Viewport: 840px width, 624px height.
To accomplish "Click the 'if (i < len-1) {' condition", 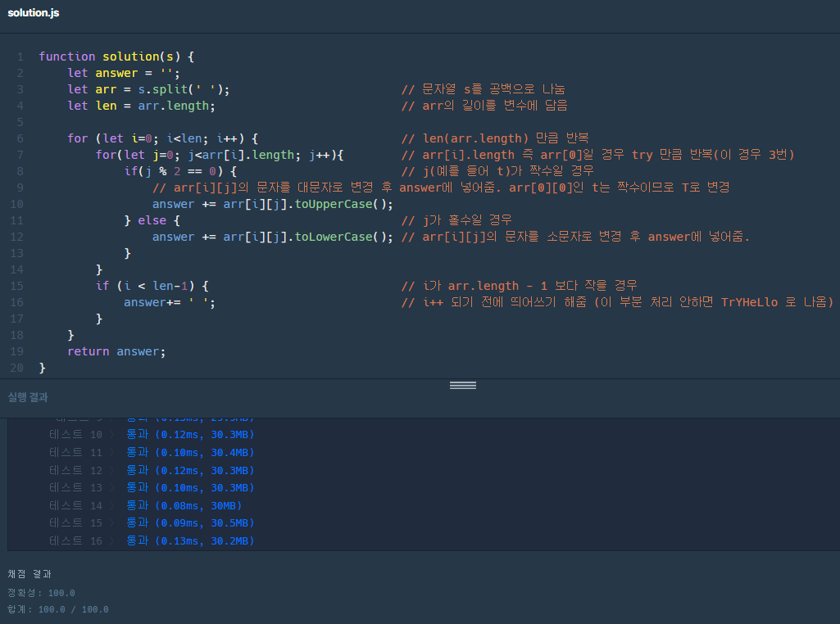I will tap(152, 287).
